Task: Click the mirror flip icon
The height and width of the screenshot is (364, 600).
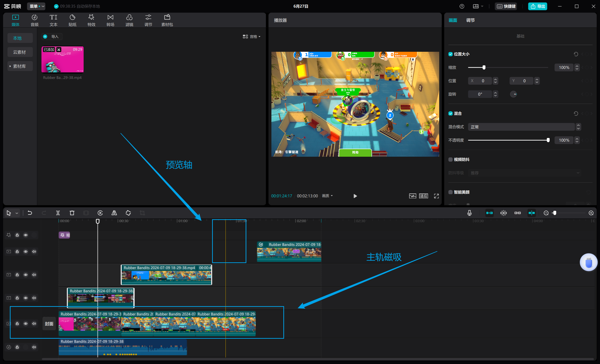Action: 114,213
